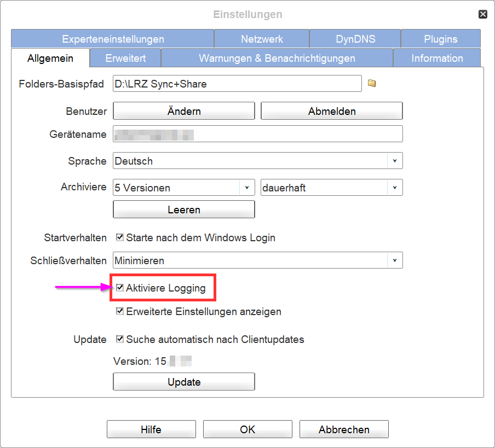Open the dauerhaft duration dropdown
The image size is (495, 448).
point(394,188)
